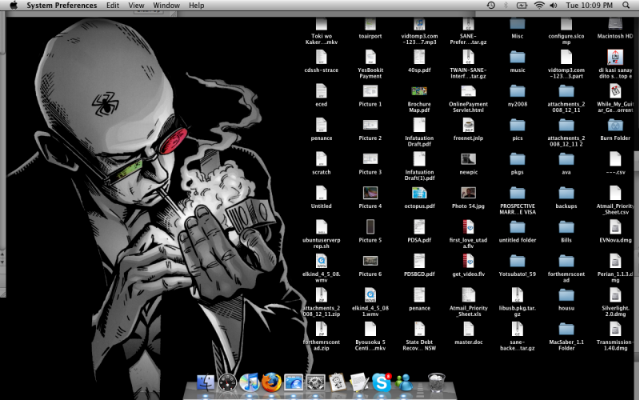Select the octopus.pdf file icon

419,193
